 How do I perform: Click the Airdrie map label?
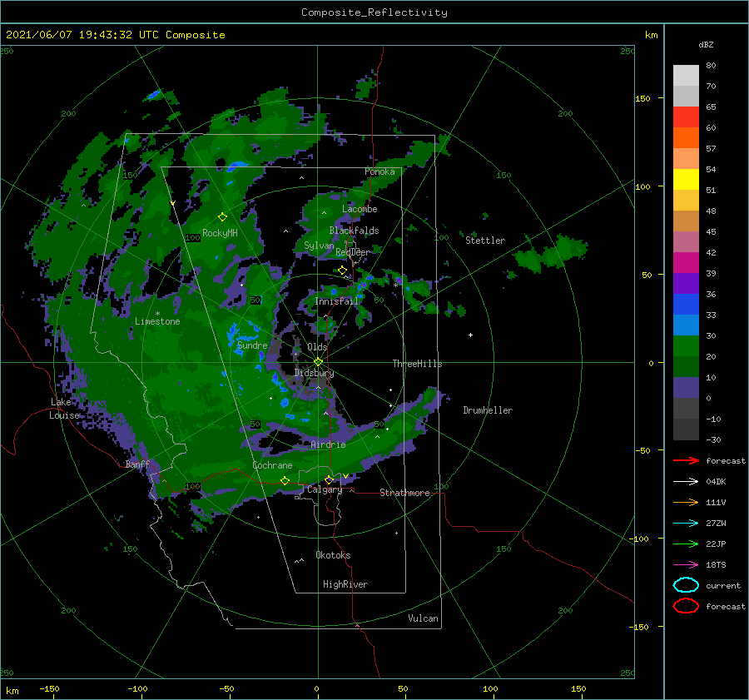coord(328,444)
